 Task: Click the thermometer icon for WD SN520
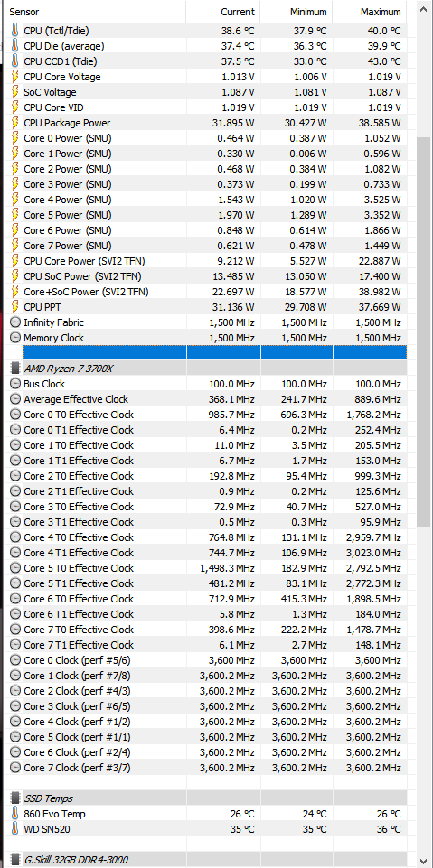click(x=15, y=828)
